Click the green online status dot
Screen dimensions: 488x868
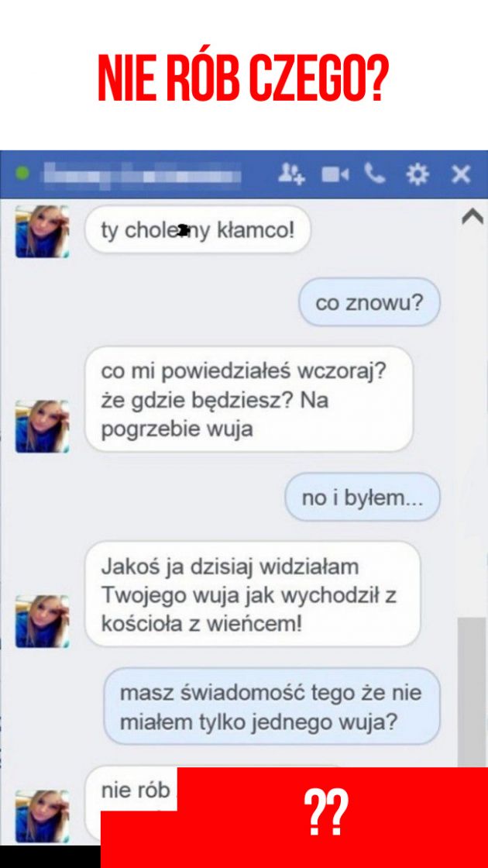point(22,174)
